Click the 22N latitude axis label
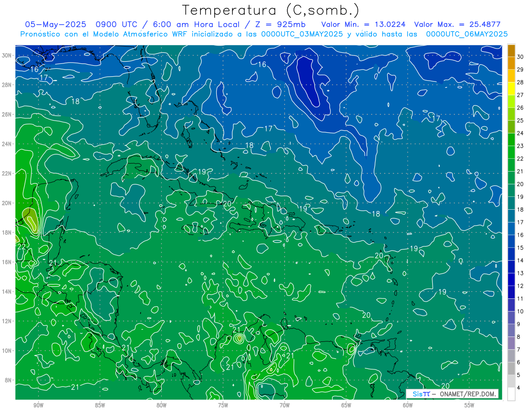Image resolution: width=532 pixels, height=411 pixels. tap(7, 173)
